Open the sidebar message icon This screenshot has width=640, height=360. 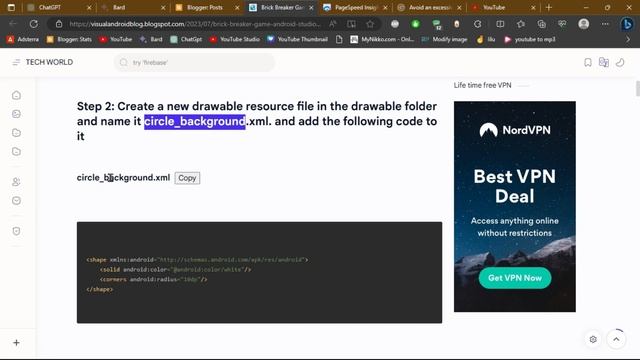(x=16, y=200)
